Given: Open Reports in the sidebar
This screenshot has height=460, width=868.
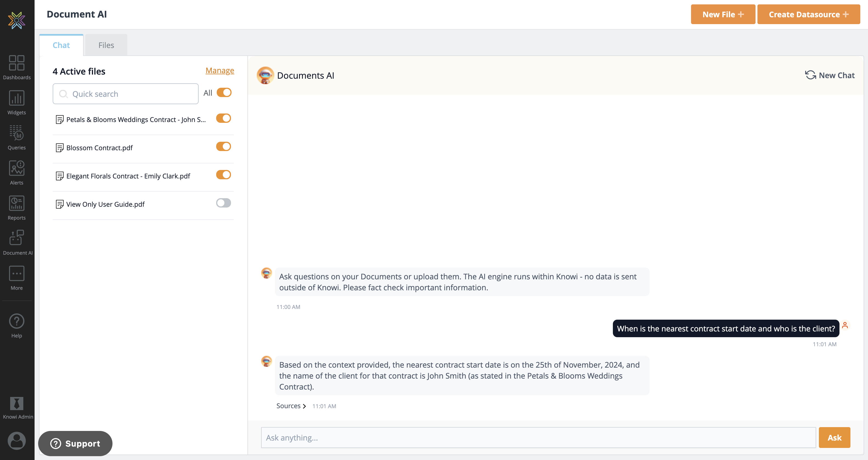Looking at the screenshot, I should (x=16, y=208).
